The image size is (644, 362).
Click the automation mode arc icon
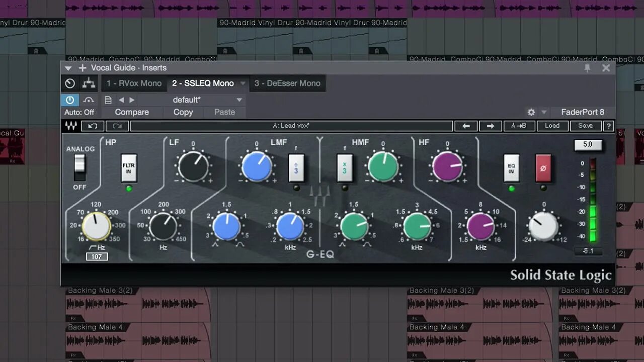[x=89, y=100]
